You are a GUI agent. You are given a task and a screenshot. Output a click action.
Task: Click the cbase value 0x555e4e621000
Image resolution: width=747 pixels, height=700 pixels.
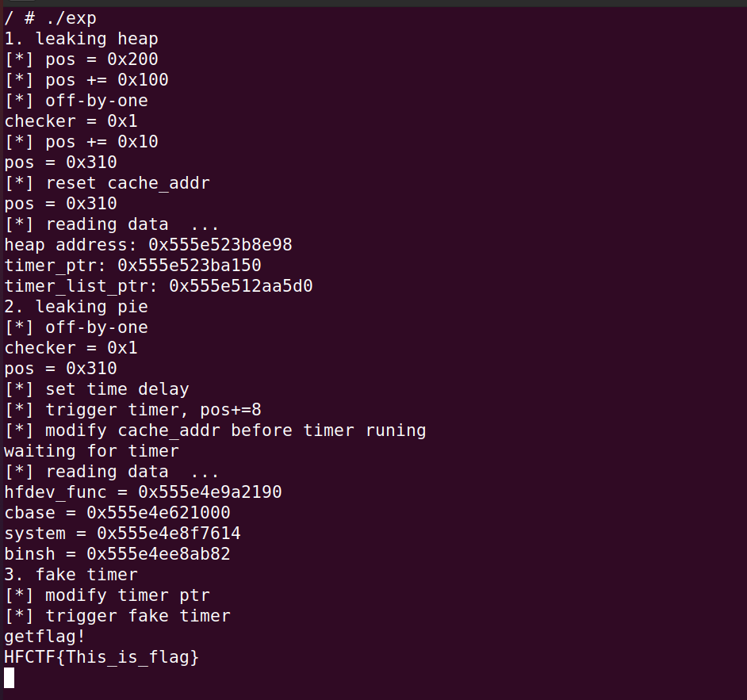[159, 513]
